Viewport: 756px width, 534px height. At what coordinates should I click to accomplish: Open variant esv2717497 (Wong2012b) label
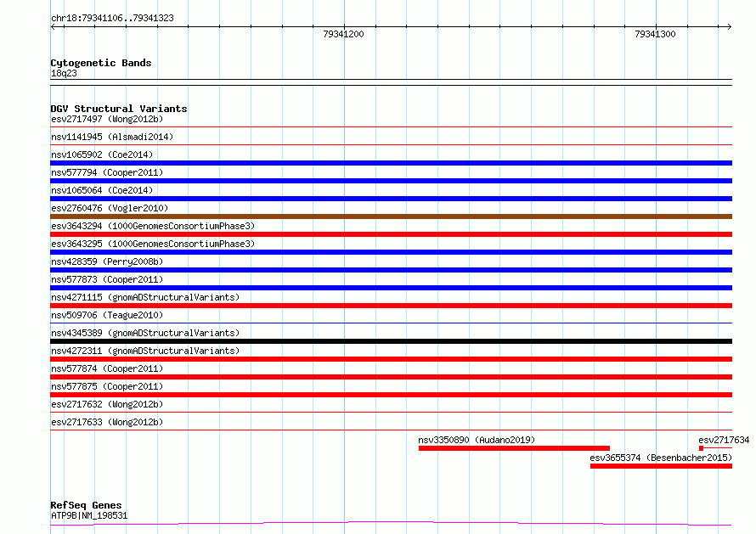pos(107,119)
